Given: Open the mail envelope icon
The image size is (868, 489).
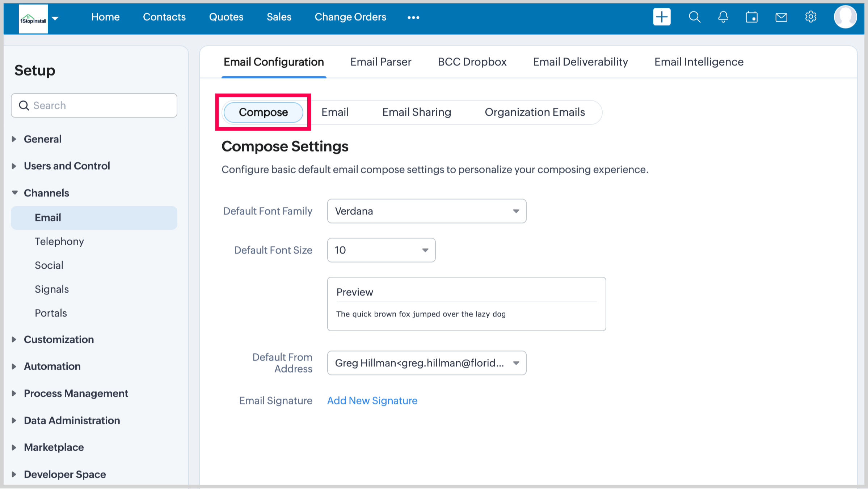Looking at the screenshot, I should [x=781, y=17].
